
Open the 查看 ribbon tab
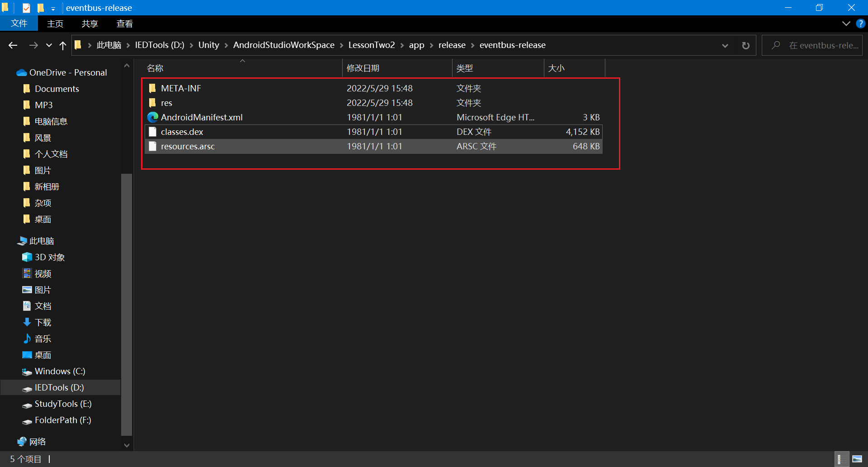pos(125,24)
